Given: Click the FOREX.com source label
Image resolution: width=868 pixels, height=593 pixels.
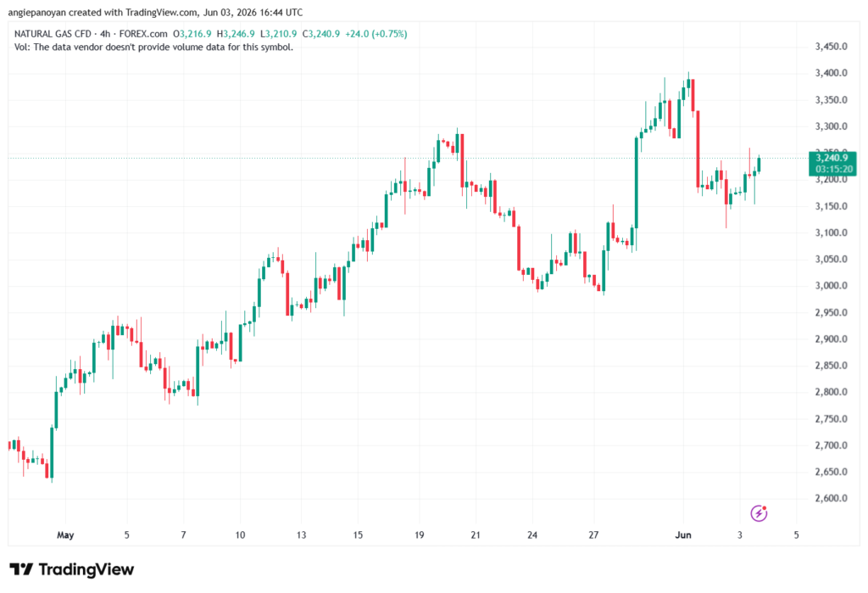Looking at the screenshot, I should pos(143,34).
